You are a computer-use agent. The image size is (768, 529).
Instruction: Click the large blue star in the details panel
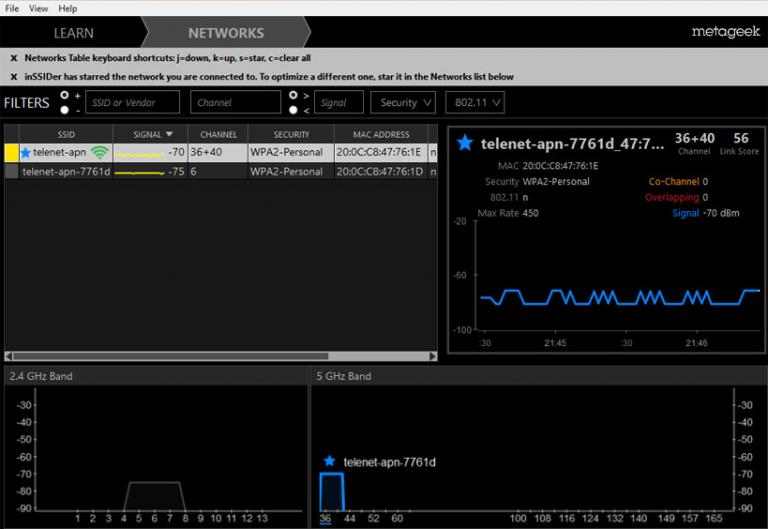coord(465,143)
